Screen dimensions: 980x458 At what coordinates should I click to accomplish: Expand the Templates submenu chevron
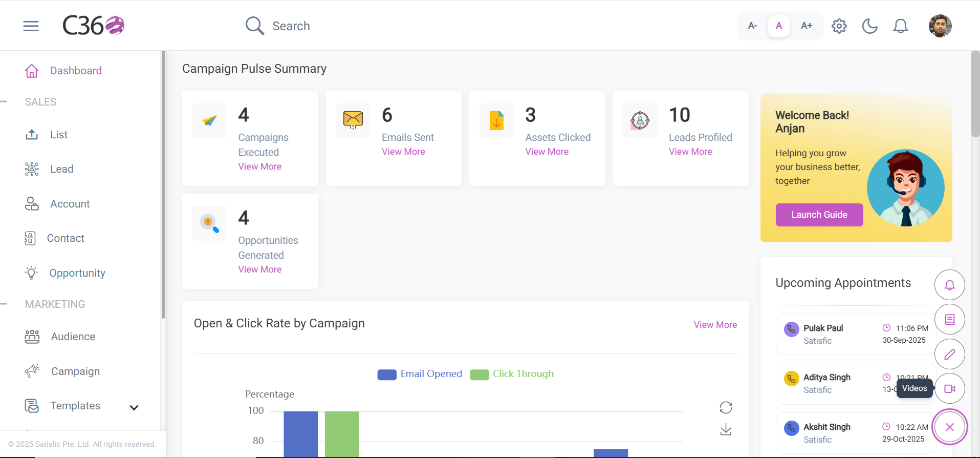[134, 408]
